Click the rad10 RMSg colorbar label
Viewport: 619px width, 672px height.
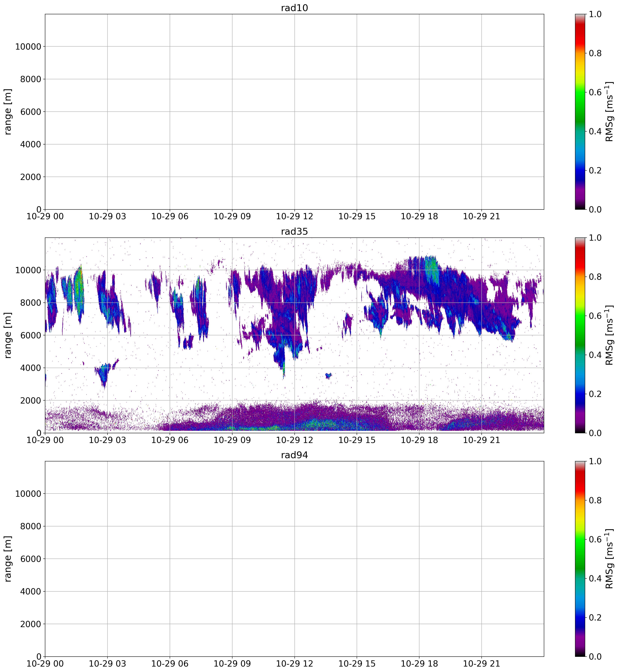[x=609, y=111]
